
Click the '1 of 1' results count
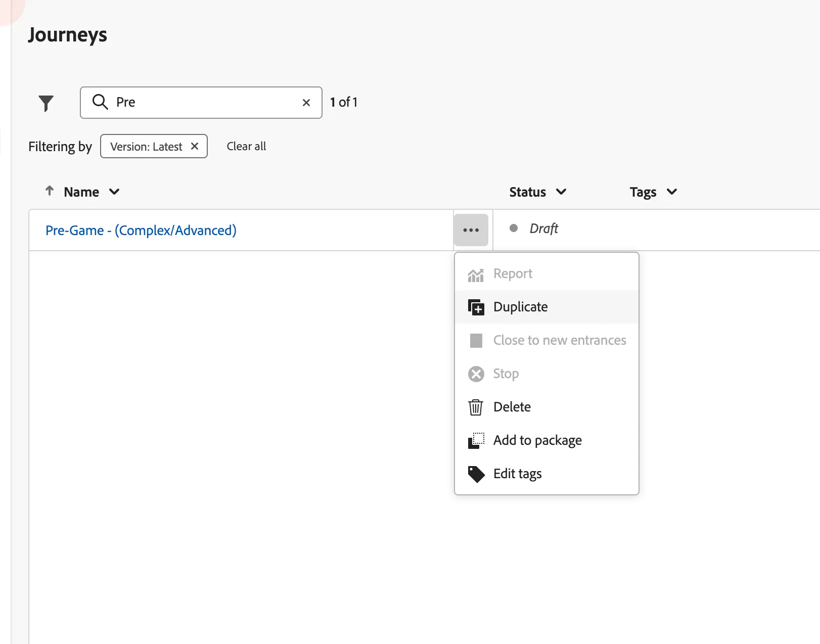344,102
